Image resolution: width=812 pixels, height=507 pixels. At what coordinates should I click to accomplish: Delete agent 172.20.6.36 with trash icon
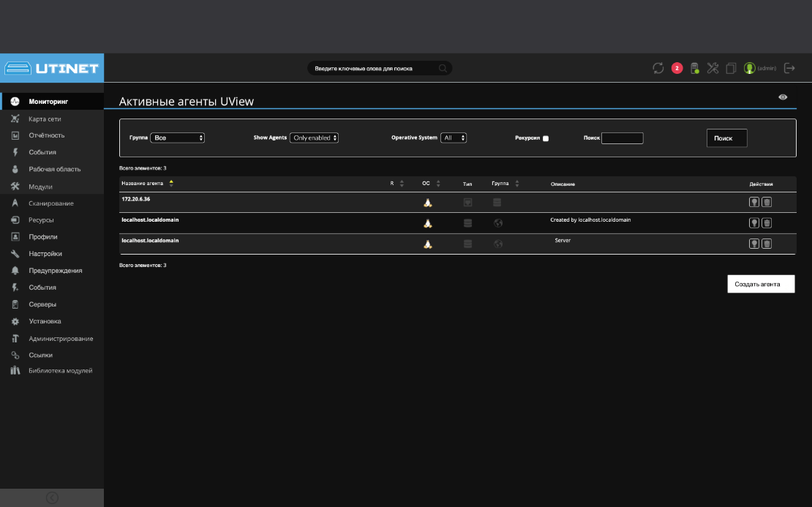coord(767,202)
